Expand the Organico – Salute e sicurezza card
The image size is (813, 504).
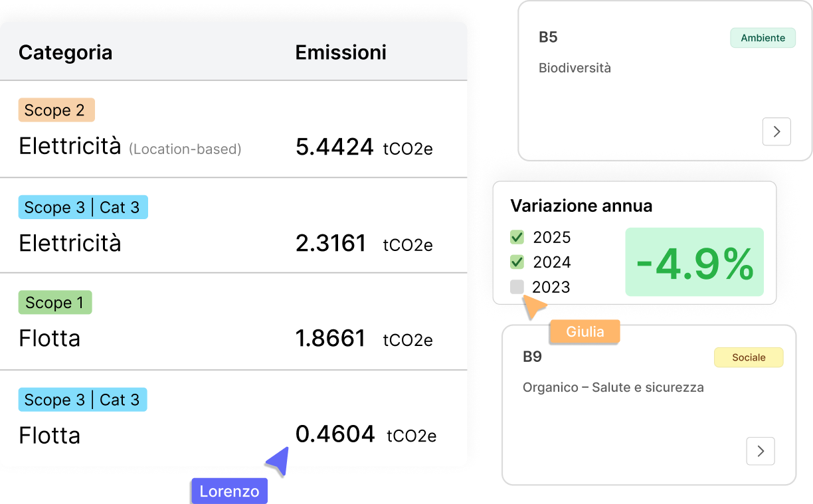761,451
